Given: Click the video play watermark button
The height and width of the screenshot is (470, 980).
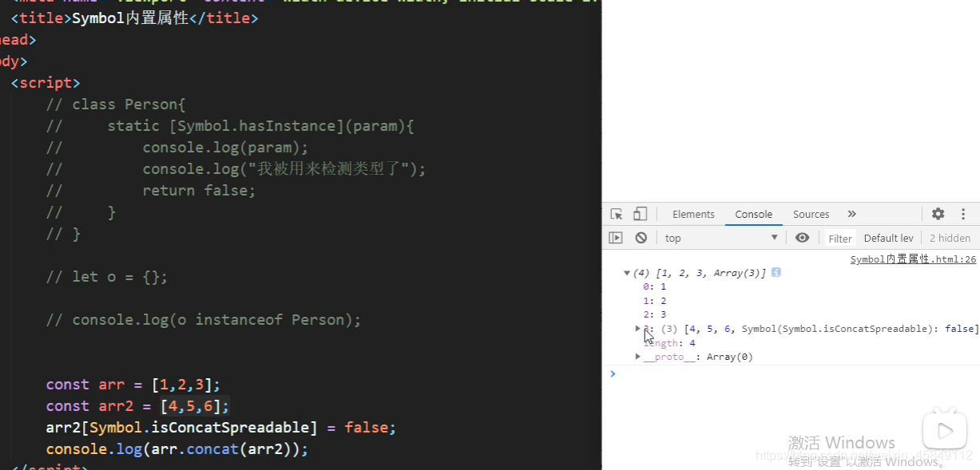Looking at the screenshot, I should pyautogui.click(x=945, y=431).
